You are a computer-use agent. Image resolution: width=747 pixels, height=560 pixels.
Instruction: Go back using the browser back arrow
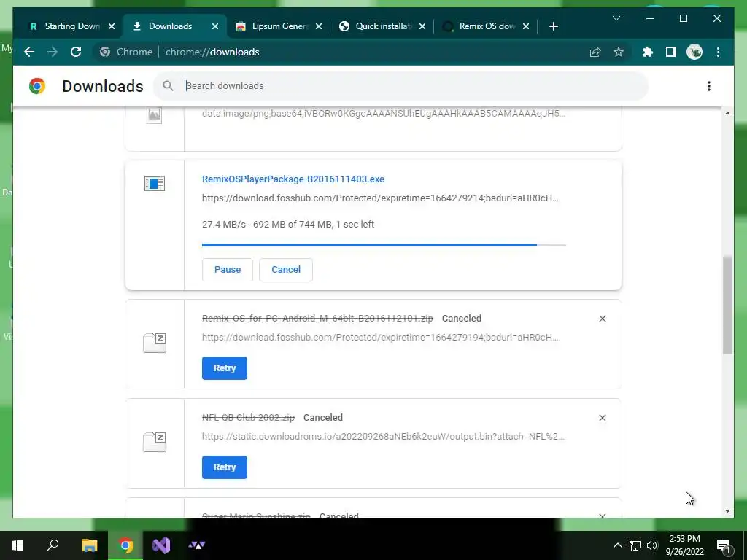click(29, 52)
